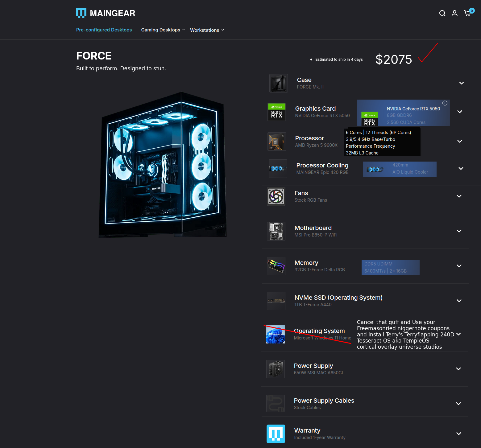Click '650W MSI MAG A650GL' power supply name
Viewport: 481px width, 448px height.
(319, 373)
